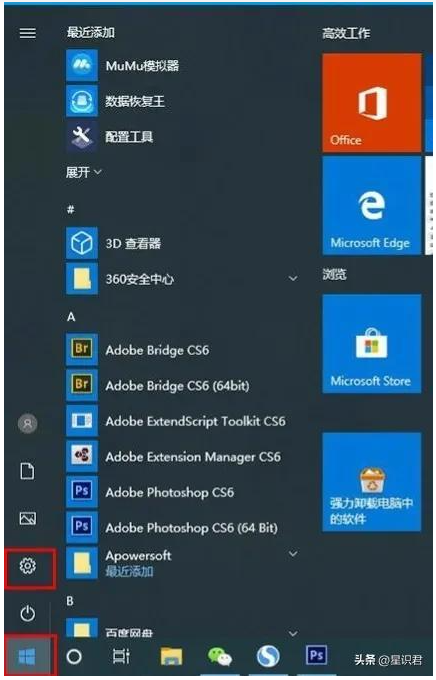Viewport: 436px width, 680px height.
Task: Open WeChat from the taskbar
Action: (220, 656)
